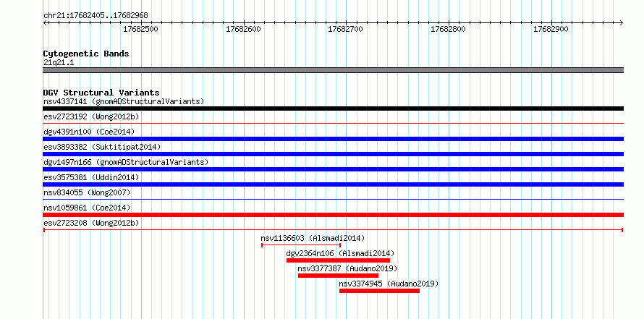
Task: Click the Cytogenetic Bands track title
Action: point(86,54)
